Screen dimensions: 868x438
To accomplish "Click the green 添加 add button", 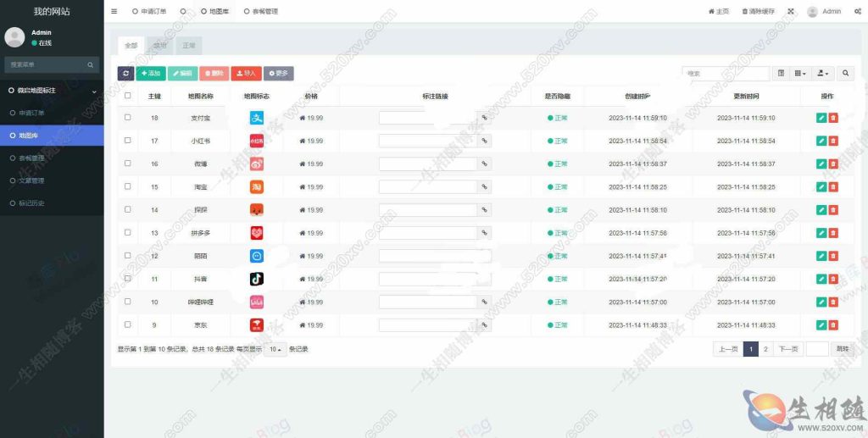I will coord(151,73).
